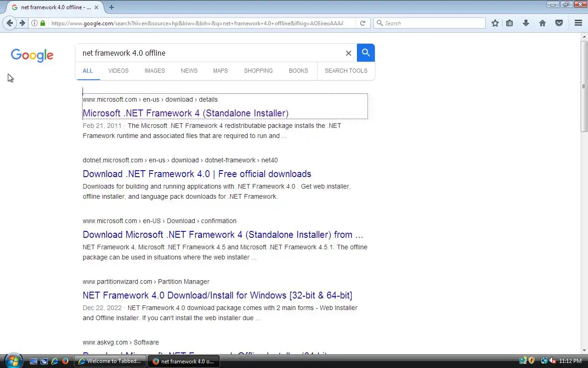
Task: Open 'Download Microsoft .NET Framework 4 (Standalone Installer) from' result
Action: coord(223,235)
